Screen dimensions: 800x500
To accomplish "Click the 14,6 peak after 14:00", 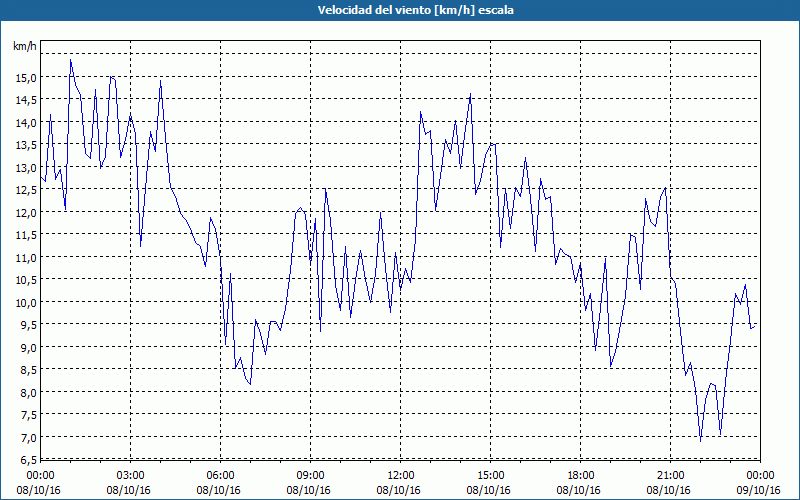I will point(470,94).
